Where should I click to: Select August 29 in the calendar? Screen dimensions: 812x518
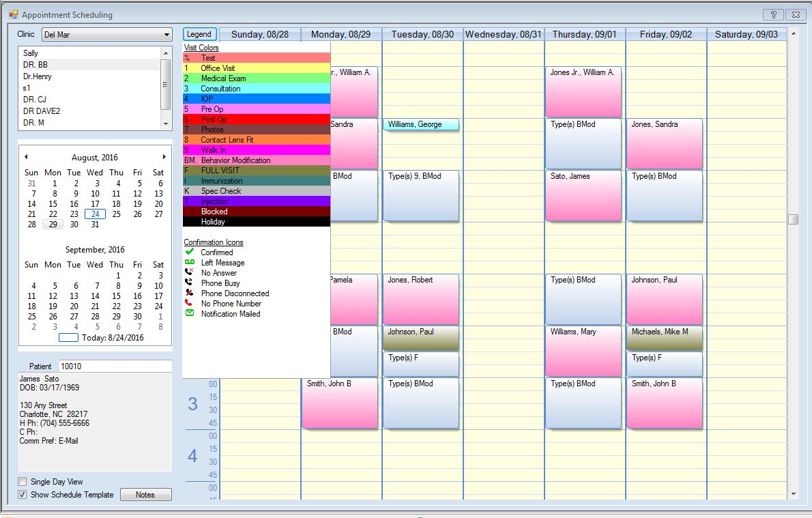click(53, 225)
